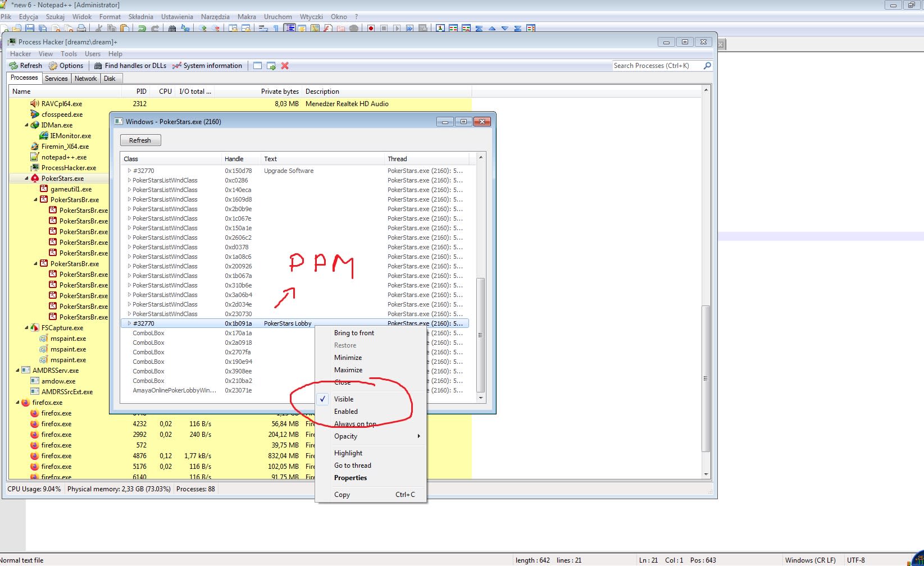This screenshot has height=566, width=924.
Task: Select firefox.exe process with PID 4876
Action: [240, 456]
